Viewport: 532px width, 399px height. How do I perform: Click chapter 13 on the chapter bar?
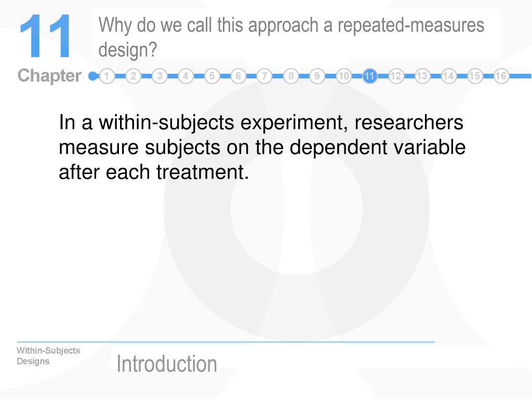[x=422, y=76]
